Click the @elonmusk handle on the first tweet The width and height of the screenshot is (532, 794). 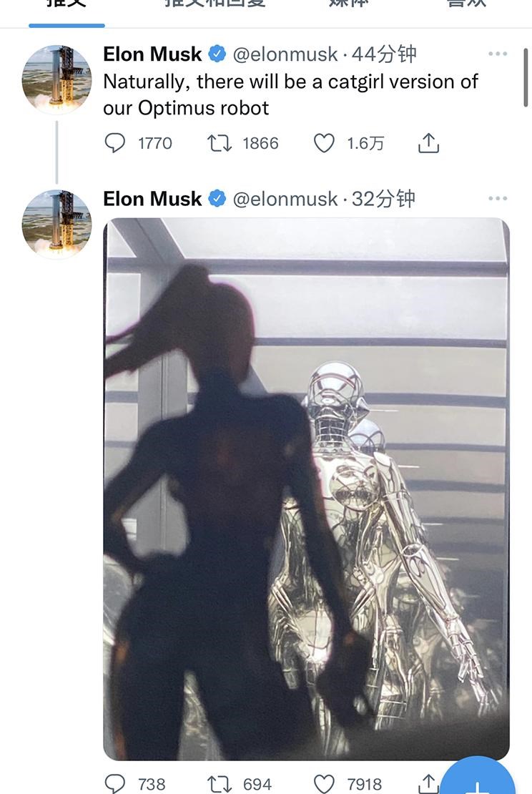tap(285, 54)
